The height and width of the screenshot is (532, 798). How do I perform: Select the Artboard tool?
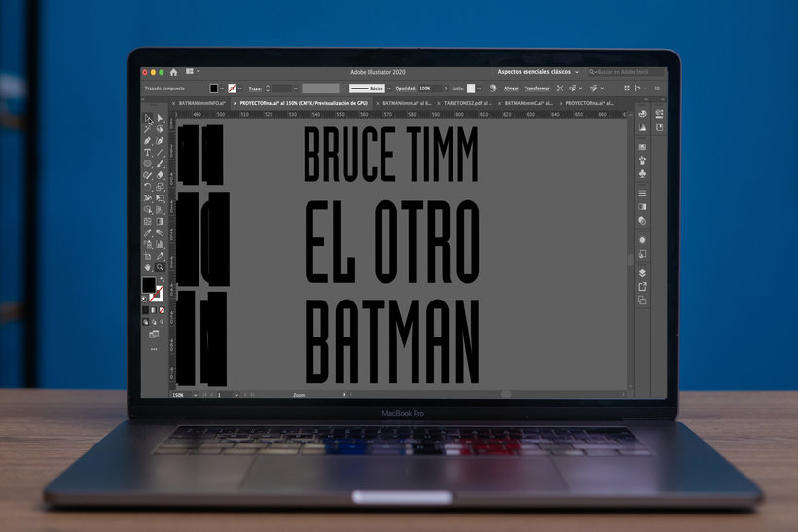[148, 256]
